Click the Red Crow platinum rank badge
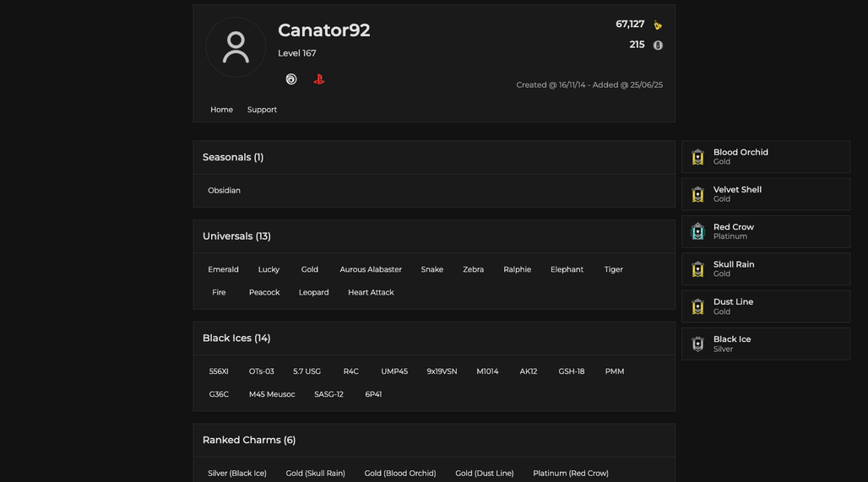 [x=698, y=231]
